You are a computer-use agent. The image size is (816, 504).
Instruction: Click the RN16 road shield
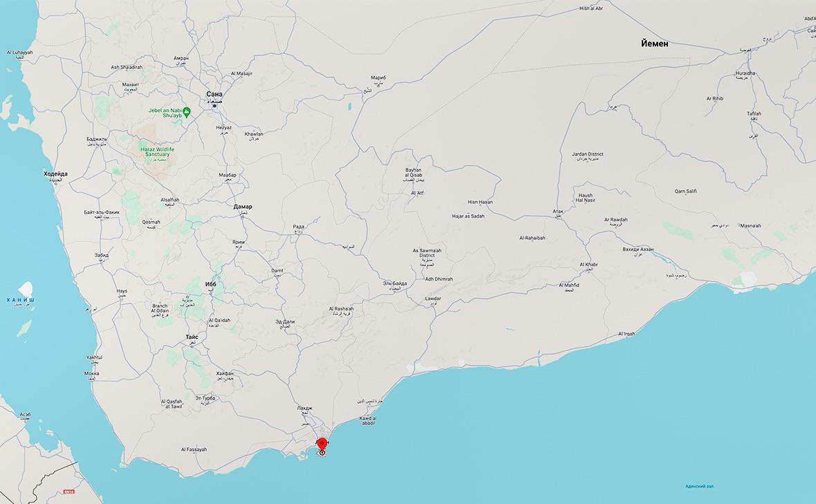pyautogui.click(x=68, y=492)
